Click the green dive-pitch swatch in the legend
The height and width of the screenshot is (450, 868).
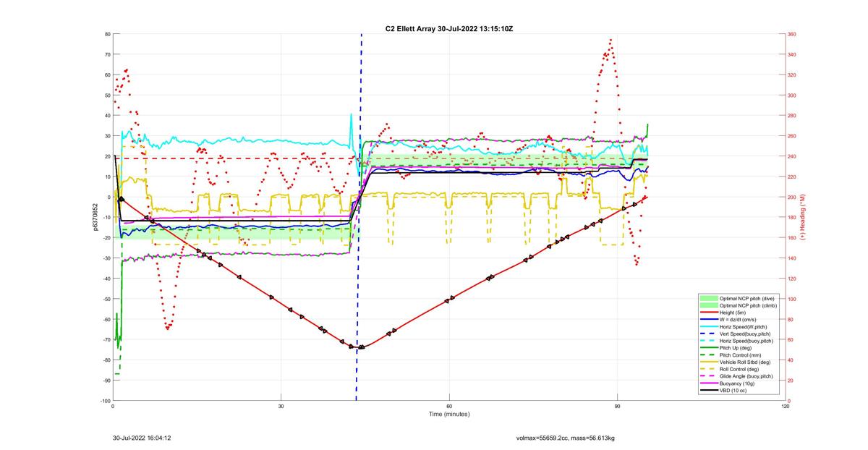(709, 298)
